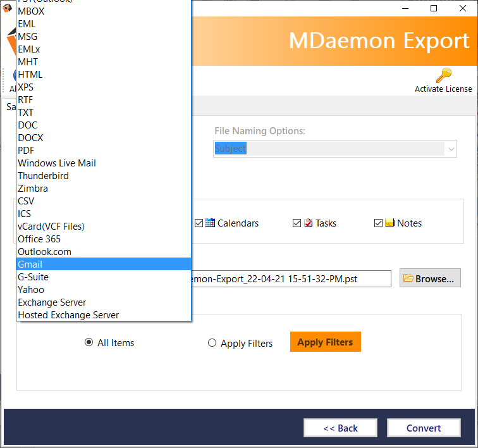Select the Apply Filters radio button
Viewport: 478px width, 448px height.
[212, 343]
